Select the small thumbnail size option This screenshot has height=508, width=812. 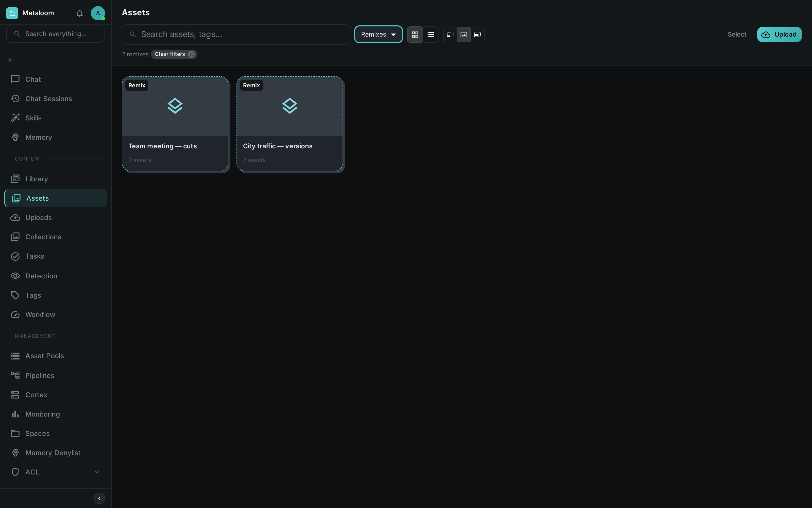[x=450, y=35]
